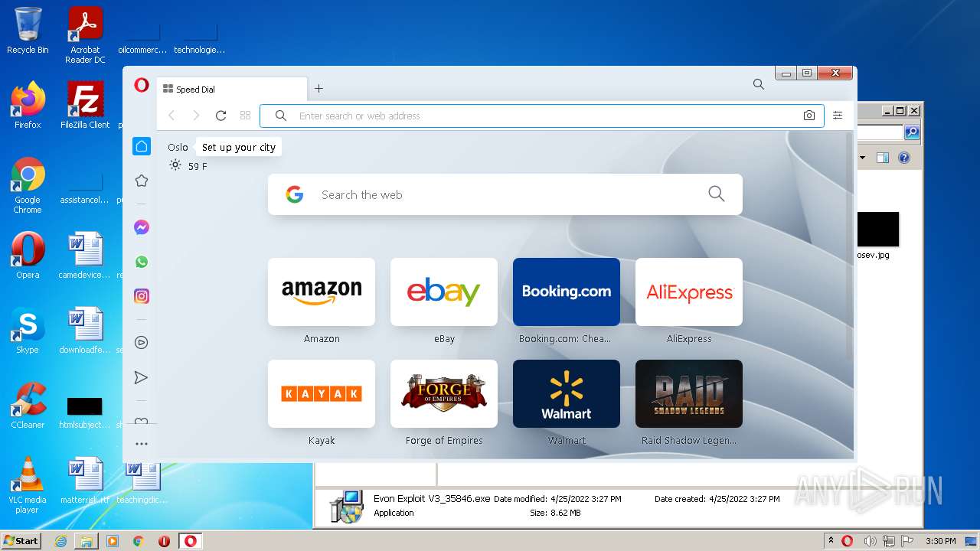This screenshot has width=980, height=551.
Task: Select the Speed Dial tab
Action: (x=233, y=89)
